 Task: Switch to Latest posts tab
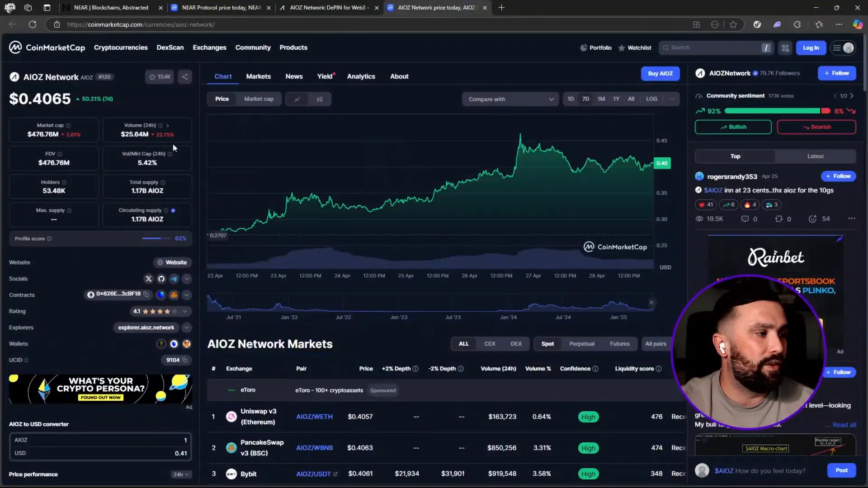(x=816, y=156)
